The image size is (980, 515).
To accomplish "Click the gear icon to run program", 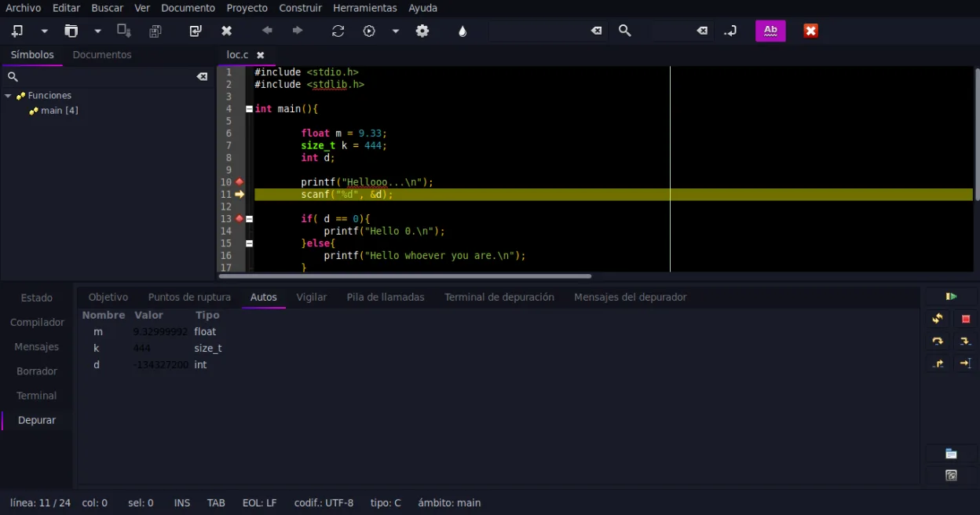I will pyautogui.click(x=422, y=31).
